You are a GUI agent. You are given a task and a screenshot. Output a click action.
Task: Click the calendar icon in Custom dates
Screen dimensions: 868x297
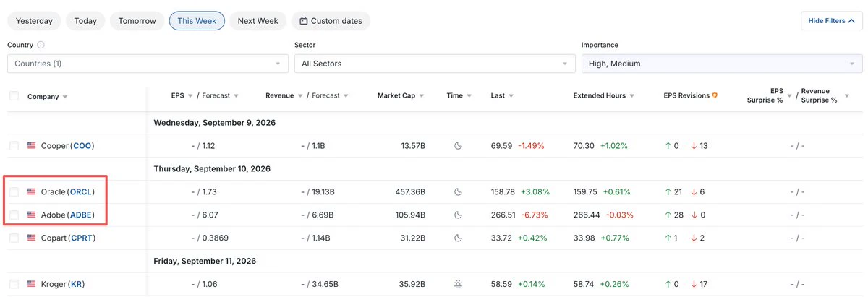pyautogui.click(x=304, y=21)
